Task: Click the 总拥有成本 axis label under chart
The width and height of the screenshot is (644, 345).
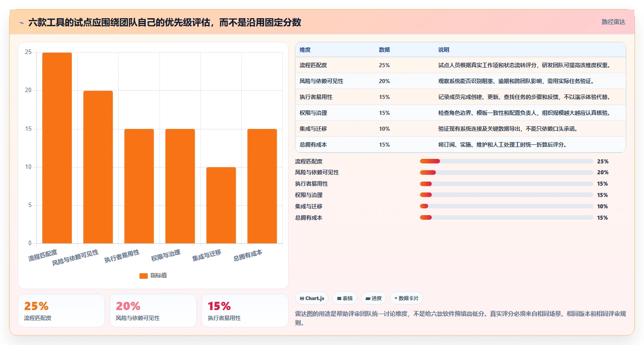Action: click(x=248, y=255)
